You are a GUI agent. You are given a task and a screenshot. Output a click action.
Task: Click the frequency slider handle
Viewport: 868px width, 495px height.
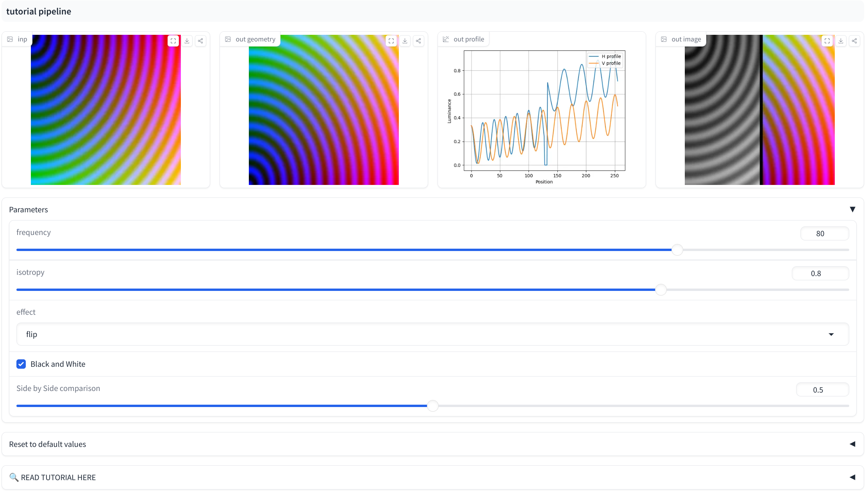tap(677, 250)
